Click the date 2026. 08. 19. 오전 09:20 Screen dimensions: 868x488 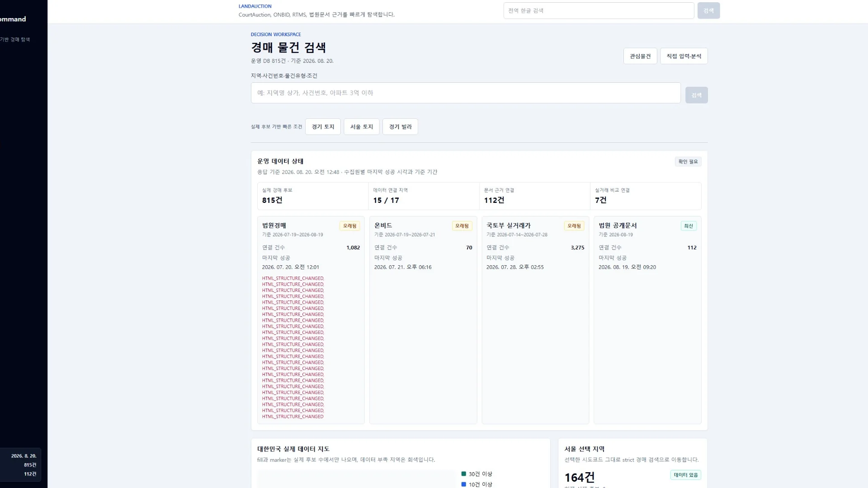pyautogui.click(x=627, y=267)
